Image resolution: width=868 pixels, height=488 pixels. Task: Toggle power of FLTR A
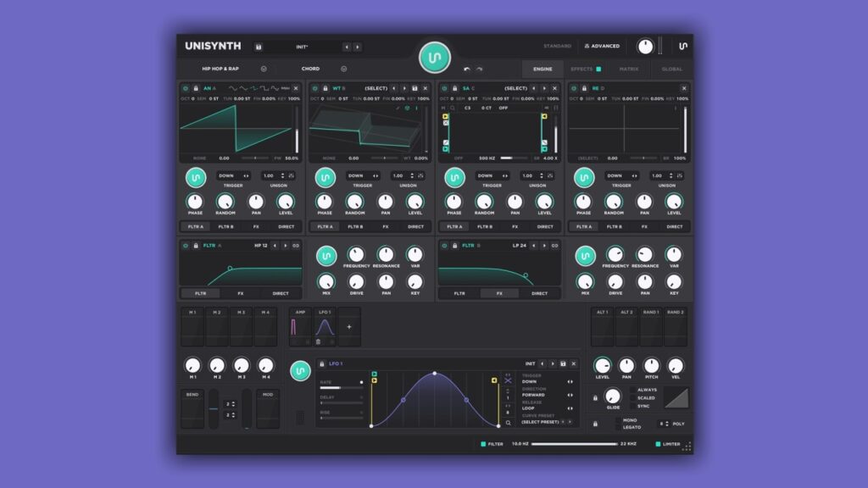click(x=186, y=246)
